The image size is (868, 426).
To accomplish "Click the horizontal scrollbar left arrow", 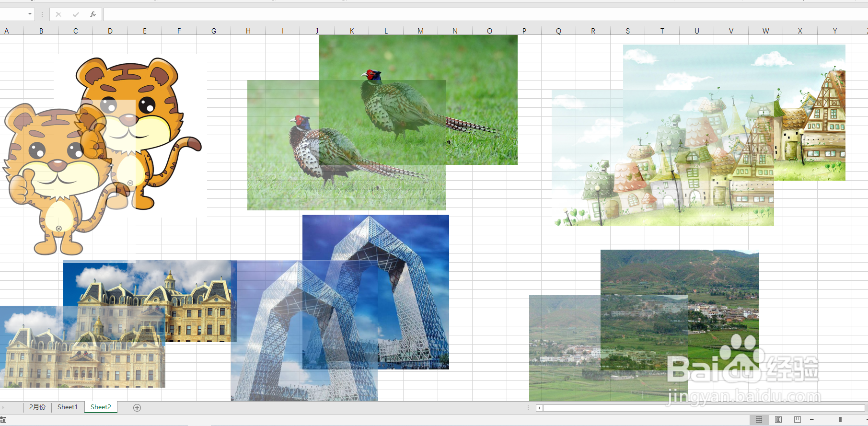I will pyautogui.click(x=539, y=408).
